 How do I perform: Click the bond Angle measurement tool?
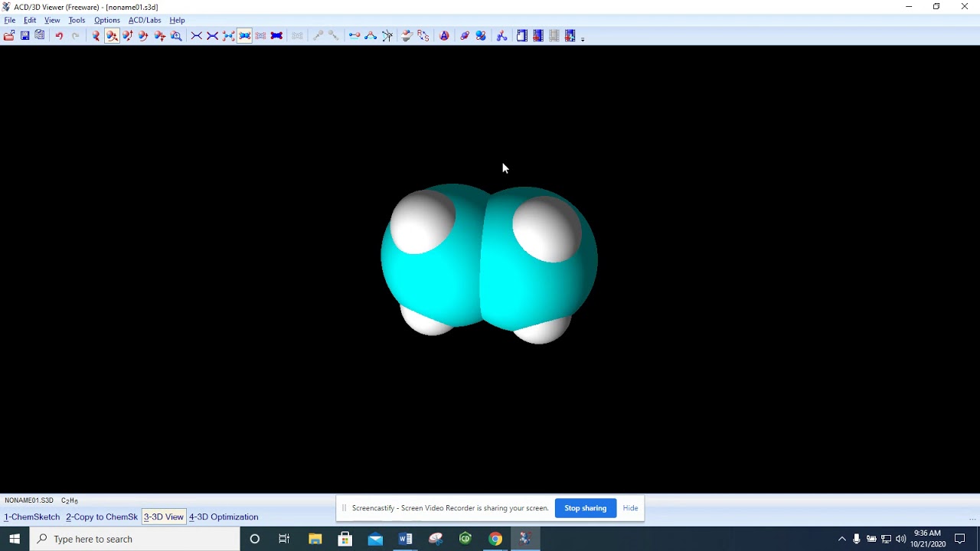(x=371, y=36)
